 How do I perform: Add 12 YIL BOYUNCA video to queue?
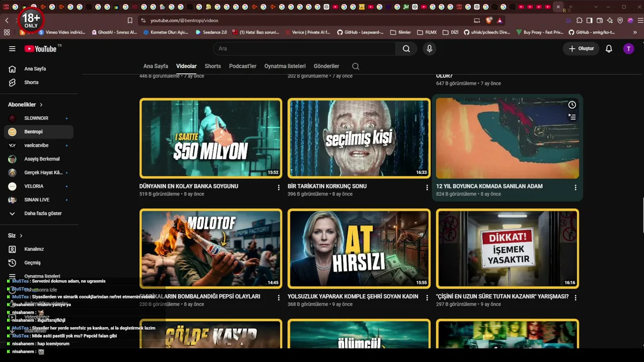[572, 117]
